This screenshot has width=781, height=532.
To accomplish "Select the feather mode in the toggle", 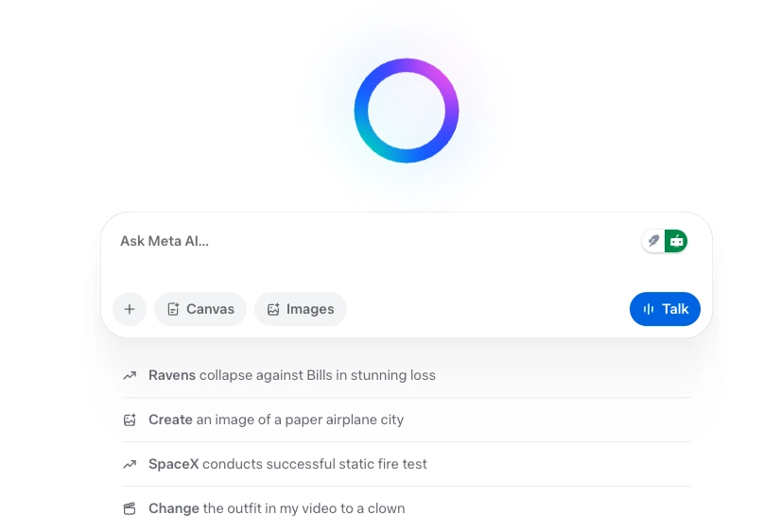I will click(x=653, y=241).
